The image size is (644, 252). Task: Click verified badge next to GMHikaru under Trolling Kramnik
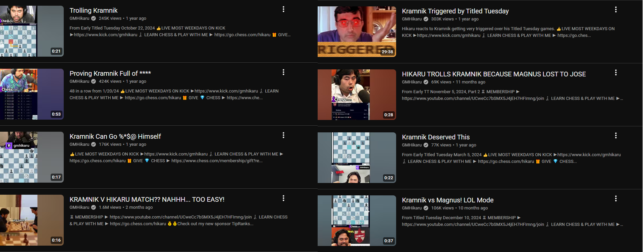click(x=94, y=18)
